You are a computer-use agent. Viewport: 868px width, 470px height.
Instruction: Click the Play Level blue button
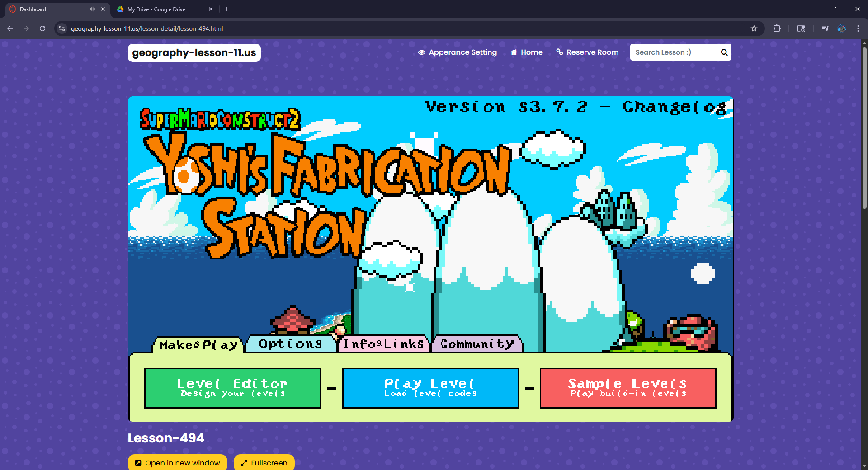430,388
